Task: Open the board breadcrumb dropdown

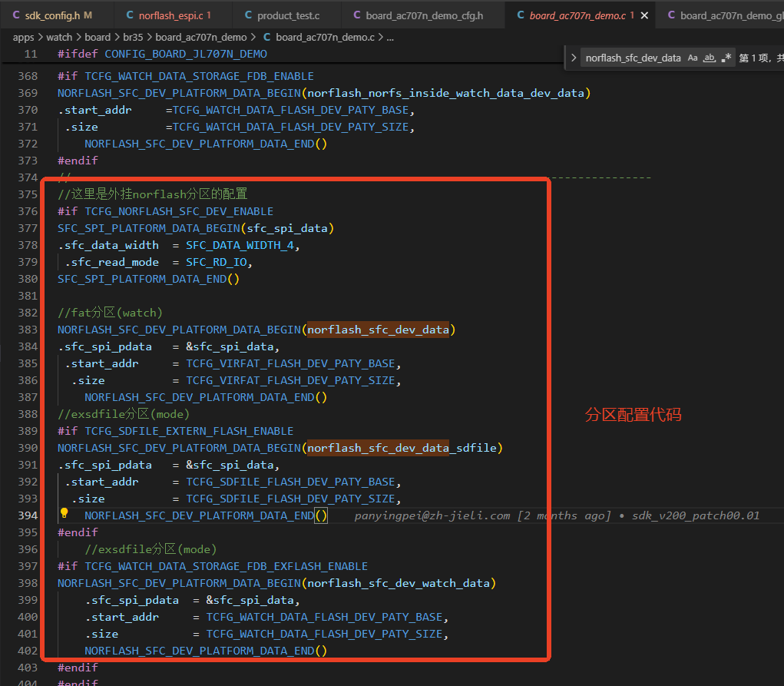Action: [98, 38]
